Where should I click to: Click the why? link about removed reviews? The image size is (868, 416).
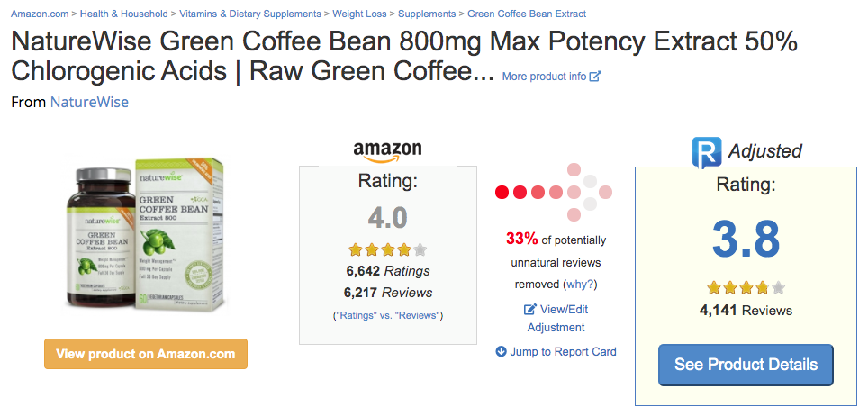coord(579,285)
